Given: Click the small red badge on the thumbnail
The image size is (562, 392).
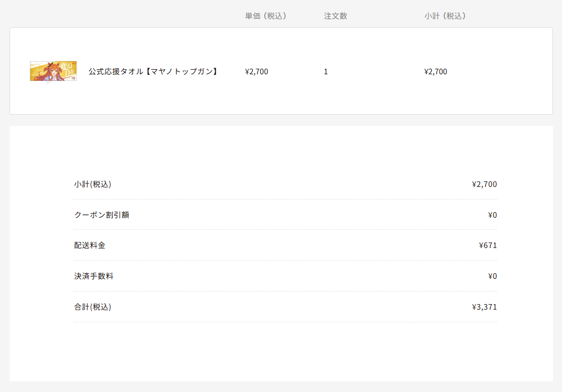Looking at the screenshot, I should (x=73, y=78).
